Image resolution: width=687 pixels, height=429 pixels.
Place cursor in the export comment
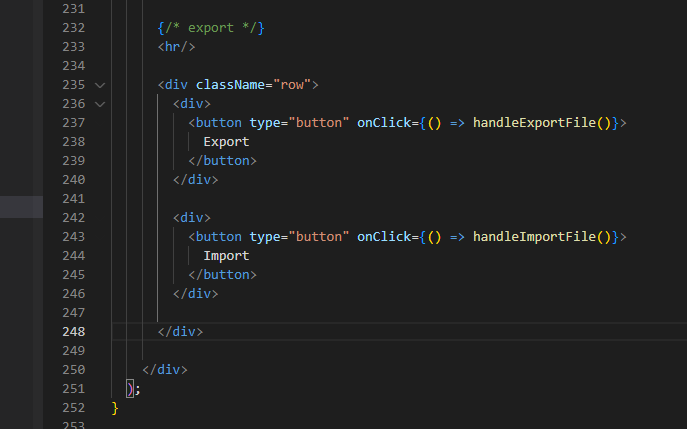(211, 28)
